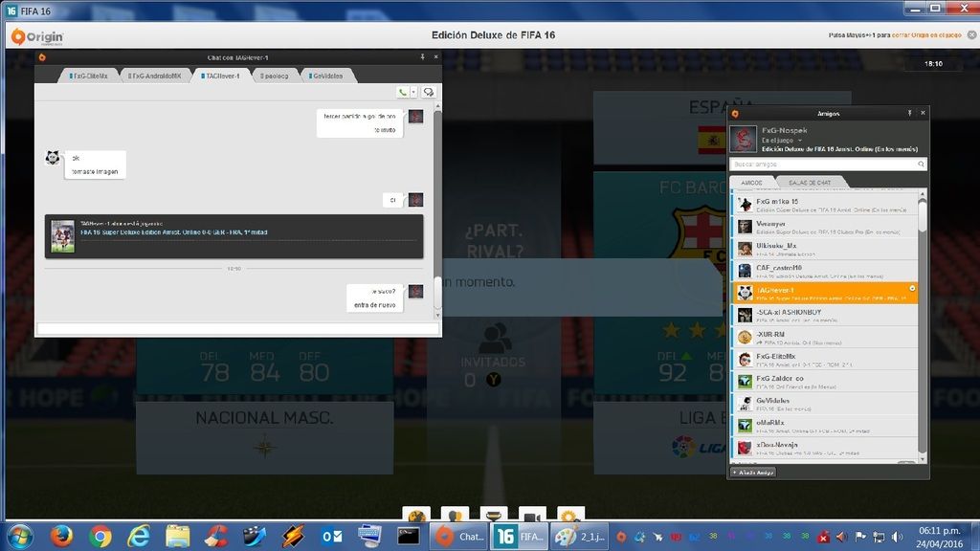Click the FxG-Nospek profile avatar

tap(743, 139)
